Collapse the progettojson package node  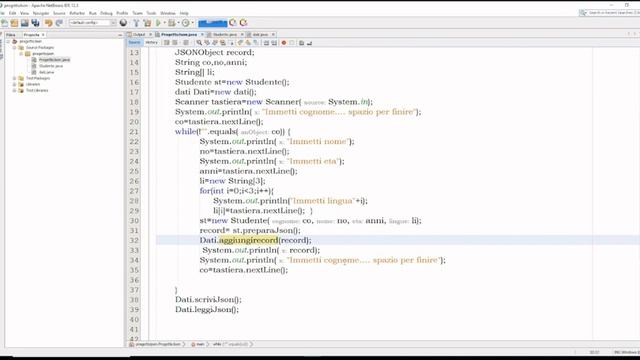click(x=21, y=53)
